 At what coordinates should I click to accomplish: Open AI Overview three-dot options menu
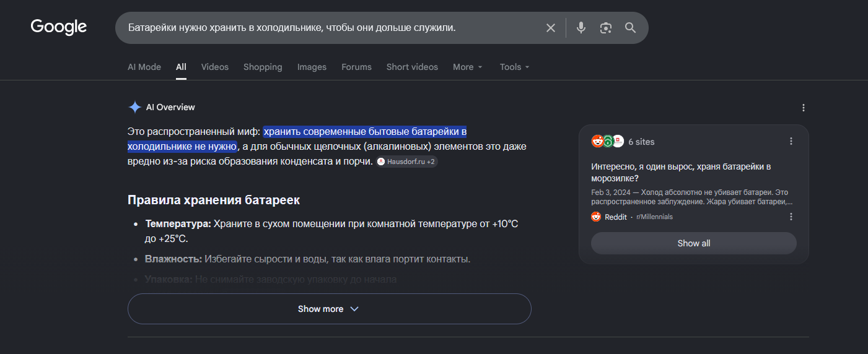[804, 108]
